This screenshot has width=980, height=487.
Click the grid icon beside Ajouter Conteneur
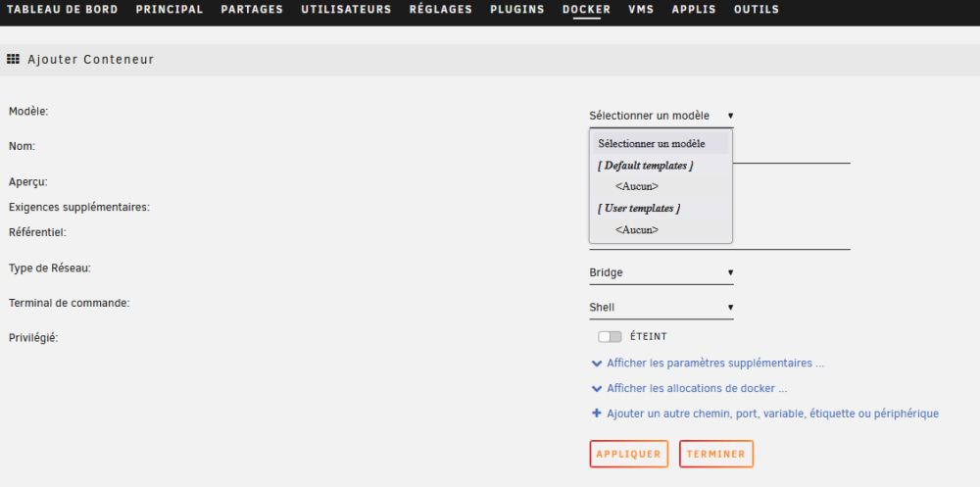pos(13,60)
